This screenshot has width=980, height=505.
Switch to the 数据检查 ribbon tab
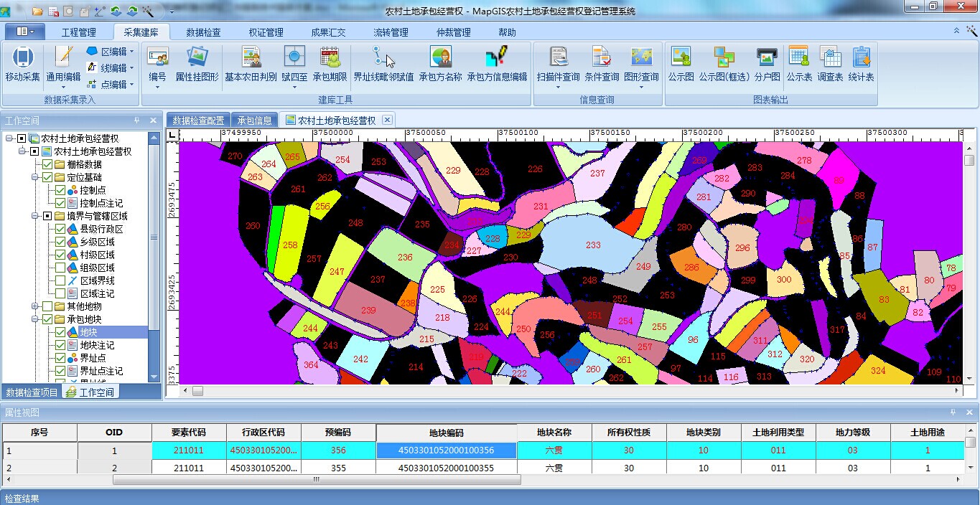[x=203, y=32]
